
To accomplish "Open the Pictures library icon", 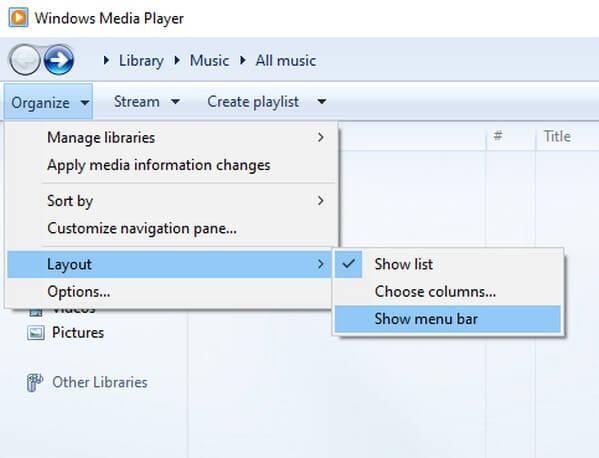I will coord(36,333).
